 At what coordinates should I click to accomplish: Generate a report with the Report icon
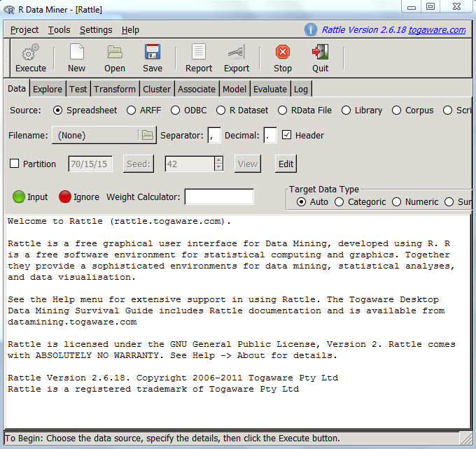pos(199,52)
